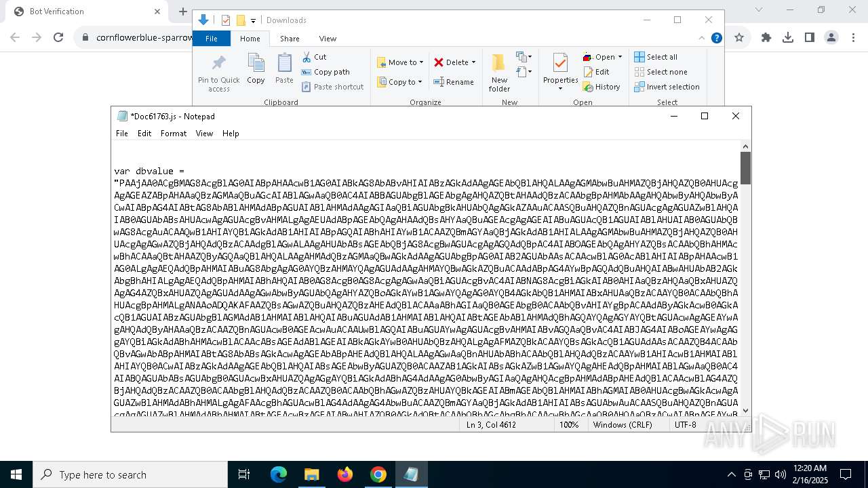Click the Paste icon in Explorer ribbon
The image size is (868, 488).
coord(284,69)
